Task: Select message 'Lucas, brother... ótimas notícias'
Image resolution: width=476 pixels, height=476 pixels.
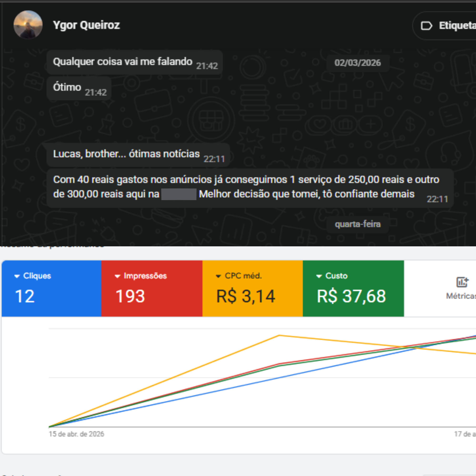Action: pyautogui.click(x=138, y=155)
